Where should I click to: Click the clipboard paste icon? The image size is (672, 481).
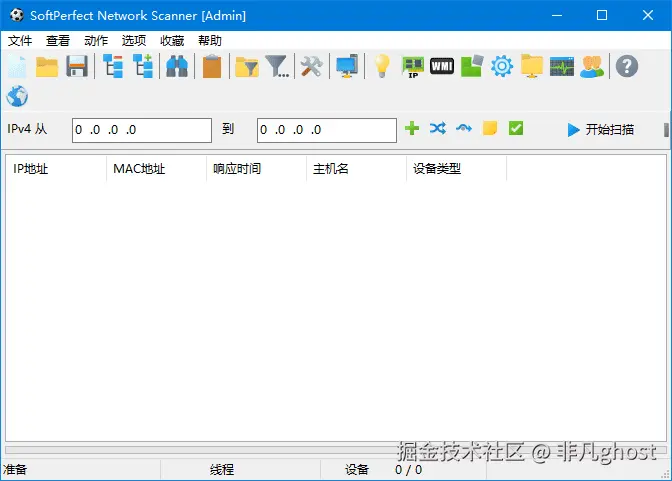[212, 66]
